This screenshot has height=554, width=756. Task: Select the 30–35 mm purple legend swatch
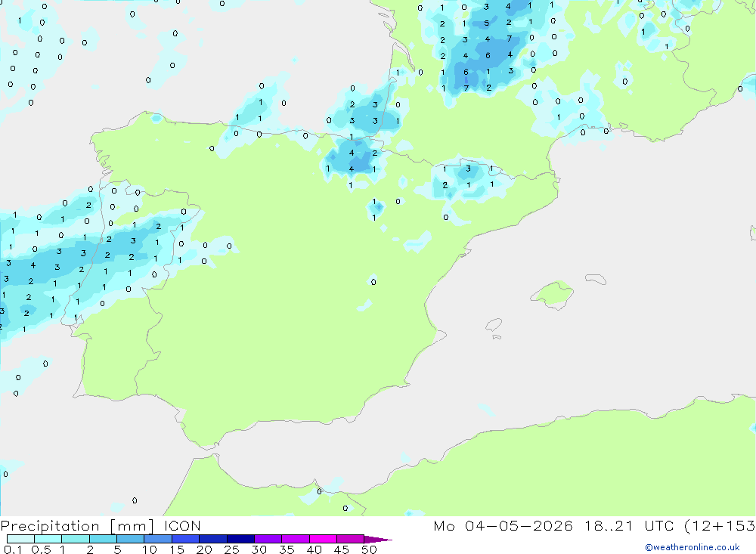268,539
